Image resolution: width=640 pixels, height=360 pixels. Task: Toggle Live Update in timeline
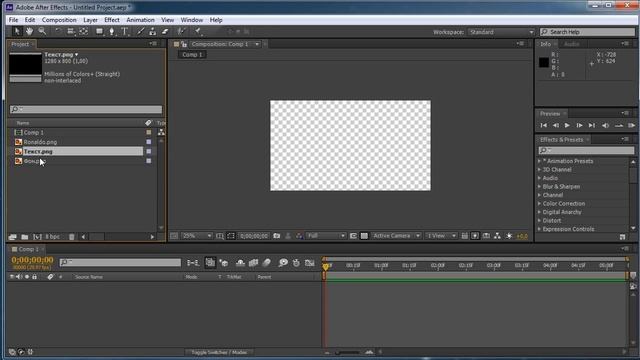click(x=210, y=263)
